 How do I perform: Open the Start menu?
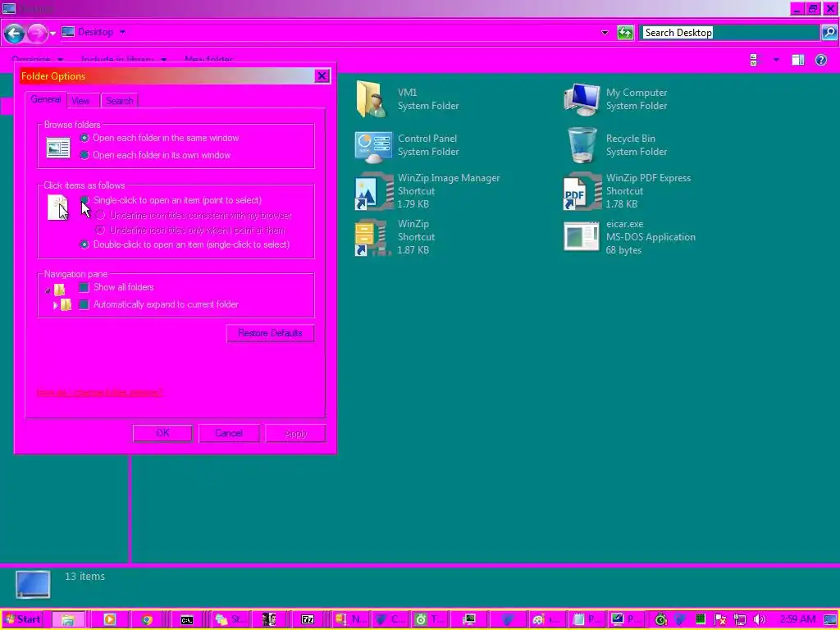(23, 619)
